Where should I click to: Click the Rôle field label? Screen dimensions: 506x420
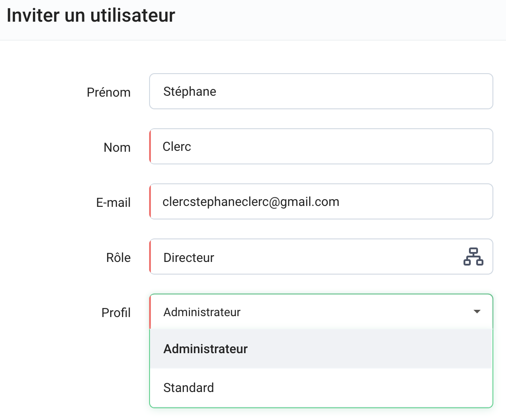pos(118,258)
